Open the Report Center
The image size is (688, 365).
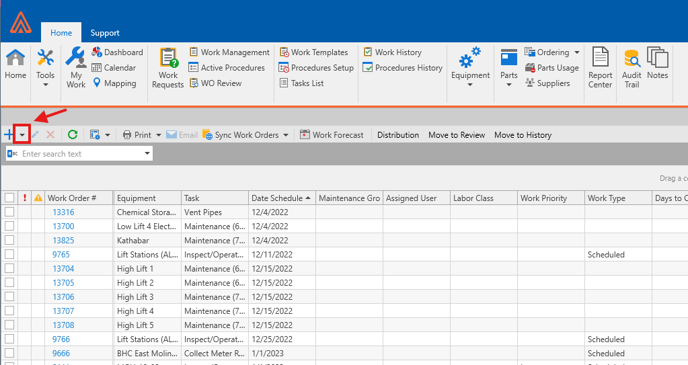[x=600, y=68]
